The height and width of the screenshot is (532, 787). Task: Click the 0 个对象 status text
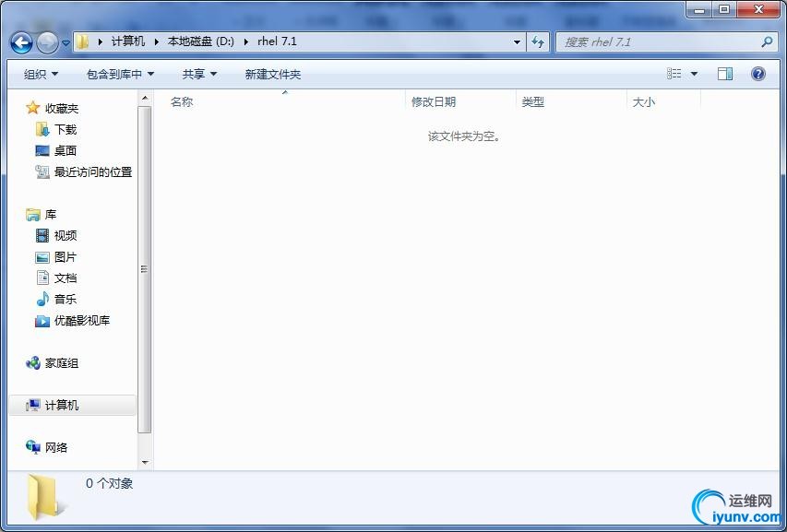coord(110,483)
